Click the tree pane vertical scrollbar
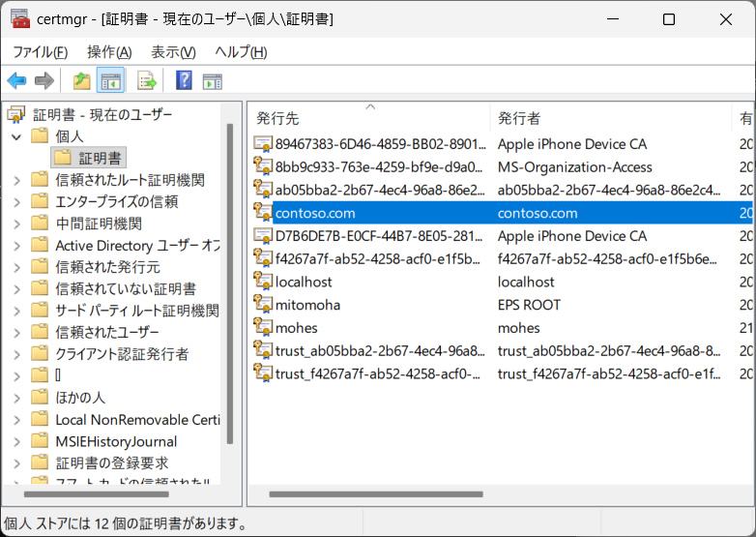 pyautogui.click(x=230, y=283)
